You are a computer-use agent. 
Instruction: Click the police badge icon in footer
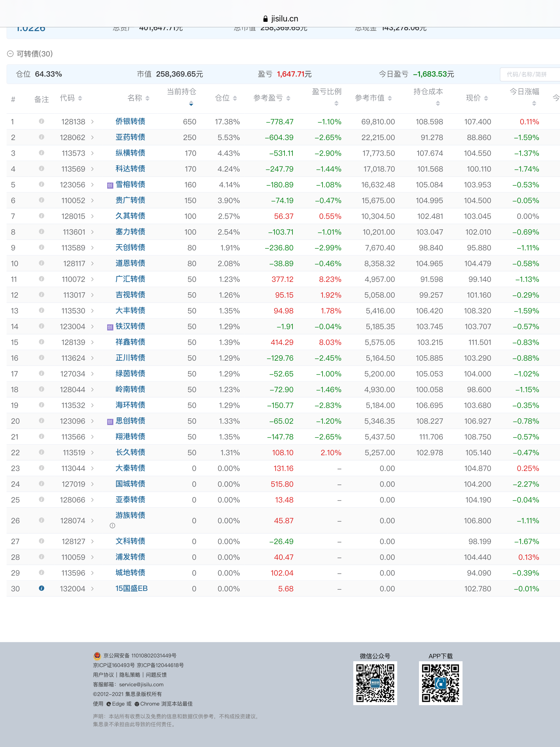coord(97,656)
